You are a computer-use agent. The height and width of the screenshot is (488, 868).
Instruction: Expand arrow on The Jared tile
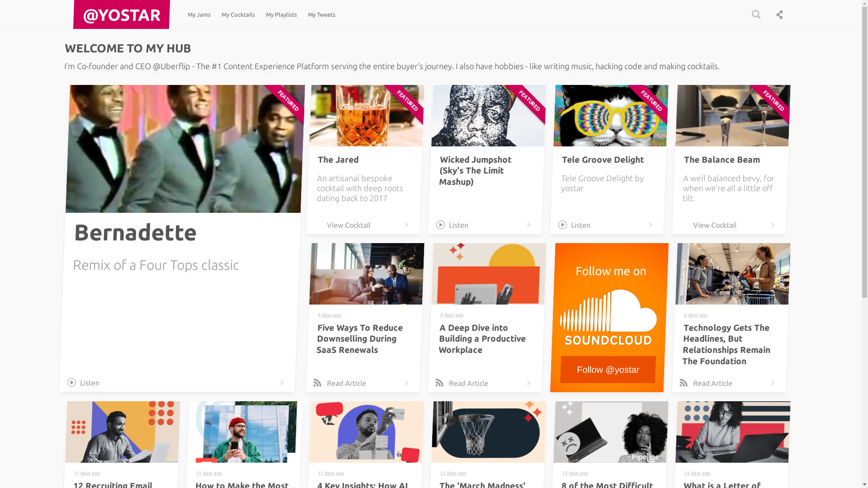coord(406,225)
